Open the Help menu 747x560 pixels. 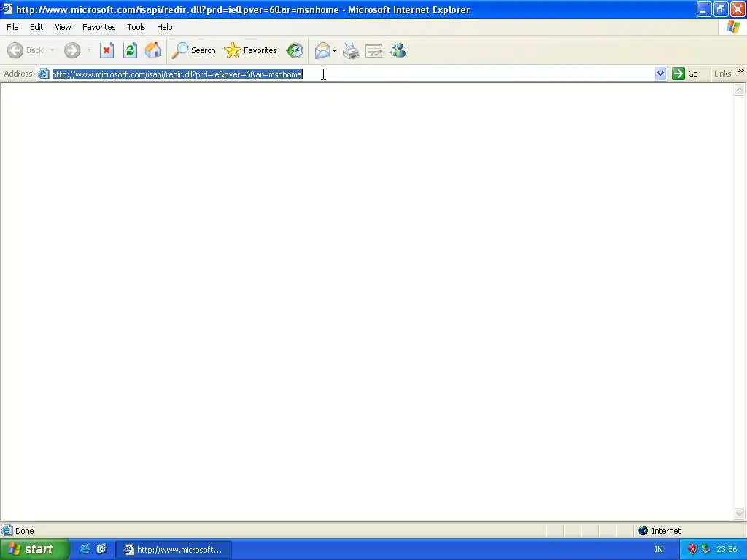(x=164, y=27)
